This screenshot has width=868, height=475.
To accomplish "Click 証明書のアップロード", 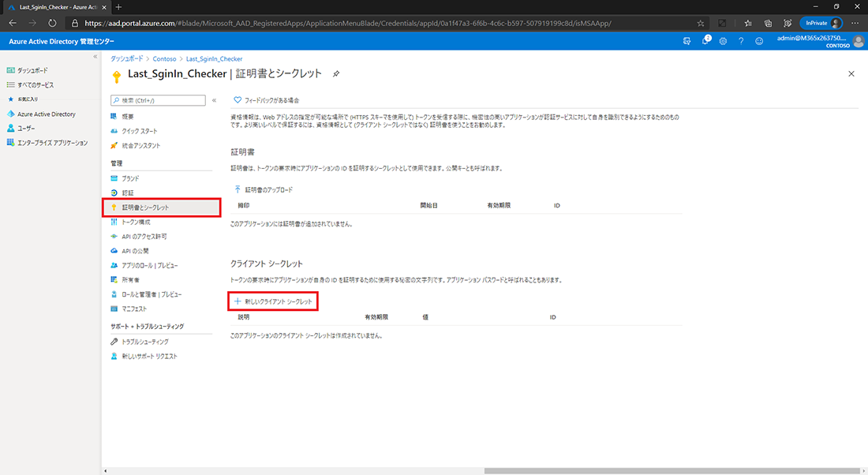I will [264, 189].
